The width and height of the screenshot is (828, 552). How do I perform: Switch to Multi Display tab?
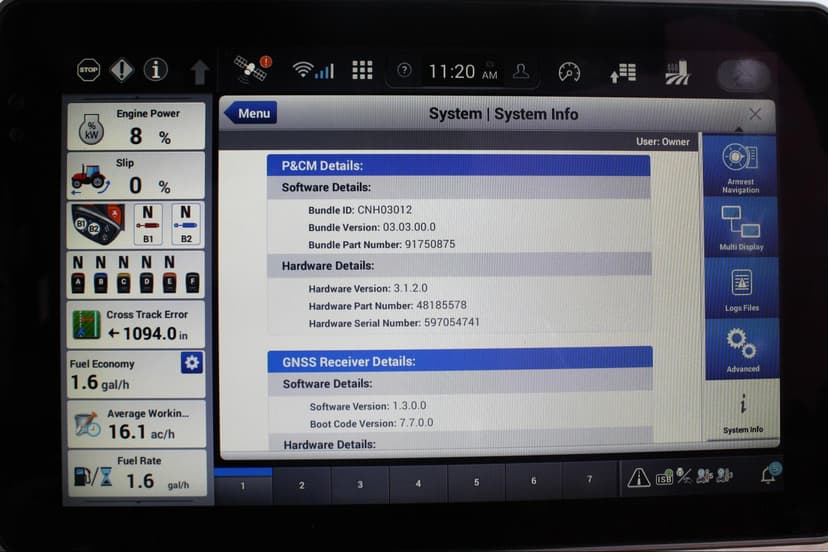tap(741, 227)
